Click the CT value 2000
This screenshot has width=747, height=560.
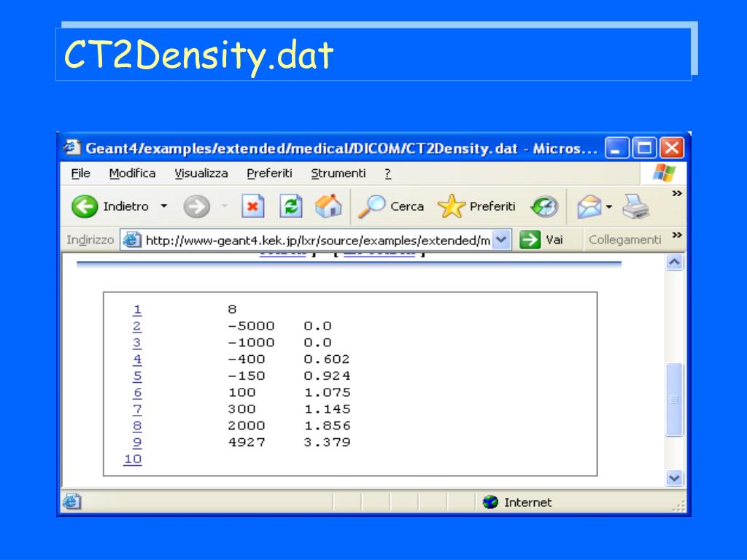click(247, 426)
